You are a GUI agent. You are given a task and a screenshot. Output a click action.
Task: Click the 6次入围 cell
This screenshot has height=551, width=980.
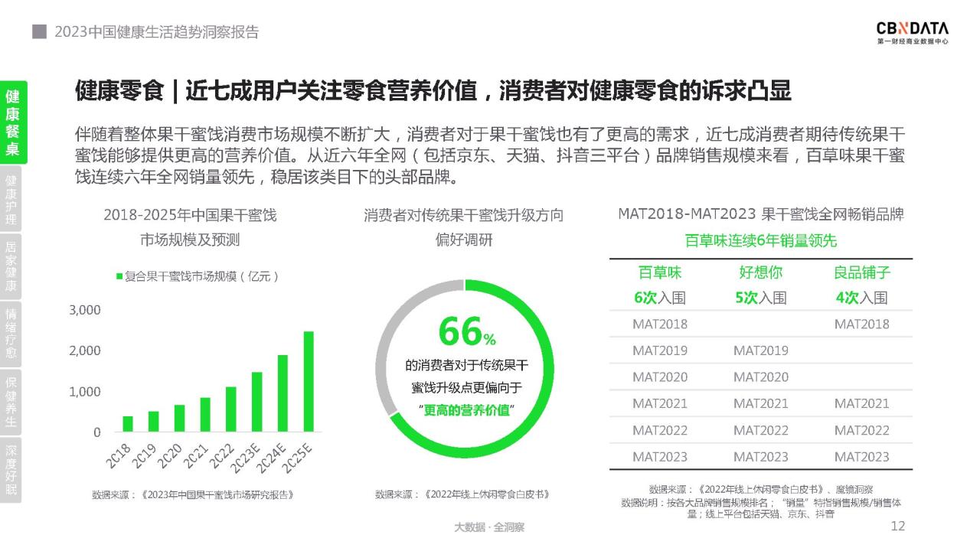coord(660,298)
